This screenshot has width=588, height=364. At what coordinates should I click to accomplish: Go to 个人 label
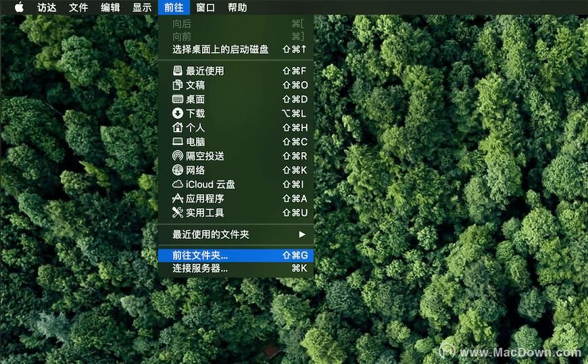(195, 128)
